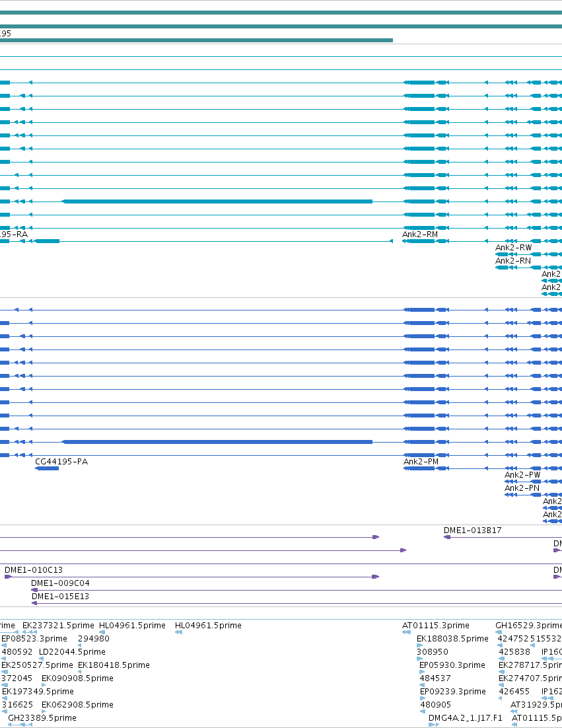This screenshot has height=728, width=562.
Task: Select EST label 515532
Action: (x=546, y=639)
